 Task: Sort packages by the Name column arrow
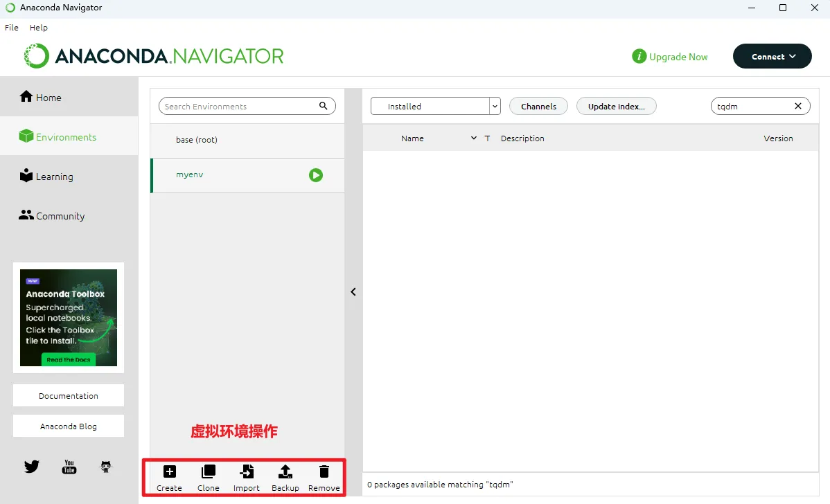pyautogui.click(x=474, y=138)
